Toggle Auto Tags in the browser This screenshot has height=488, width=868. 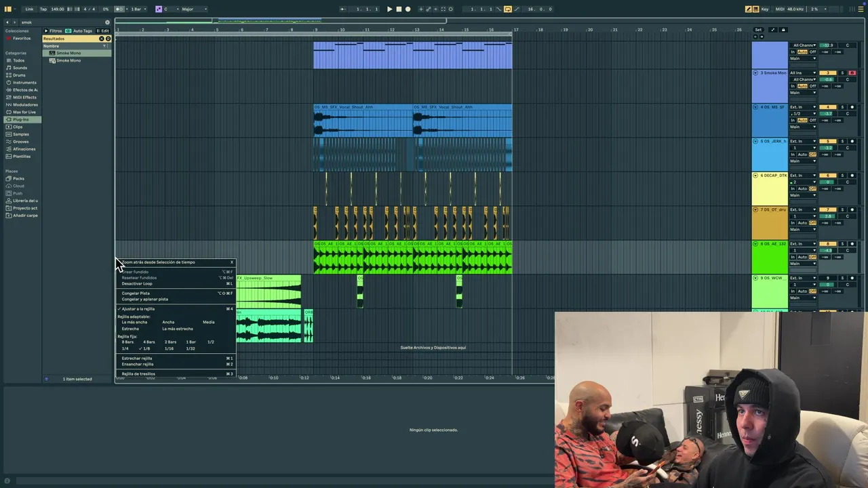[79, 30]
